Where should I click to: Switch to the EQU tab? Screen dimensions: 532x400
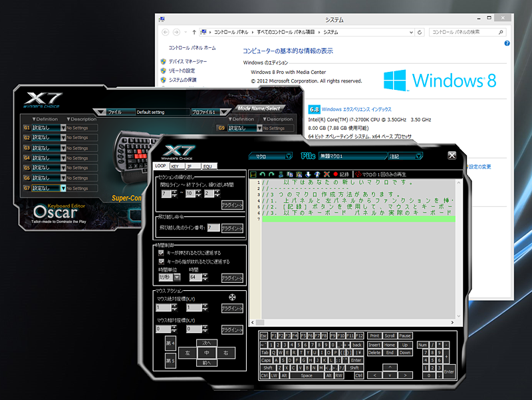click(x=209, y=166)
